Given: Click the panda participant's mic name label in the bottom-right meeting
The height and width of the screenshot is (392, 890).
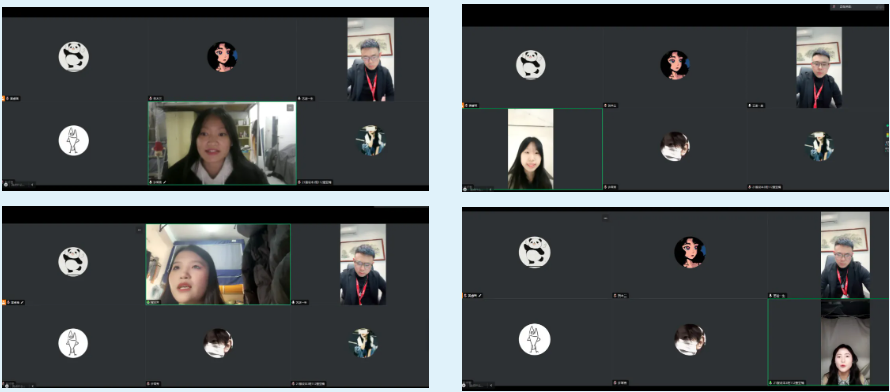Looking at the screenshot, I should tap(473, 296).
